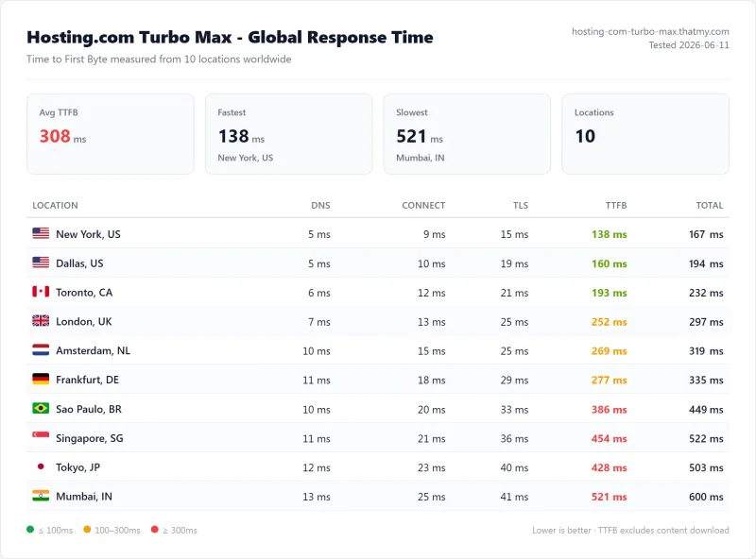
Task: Select the TLS column header
Action: point(521,205)
